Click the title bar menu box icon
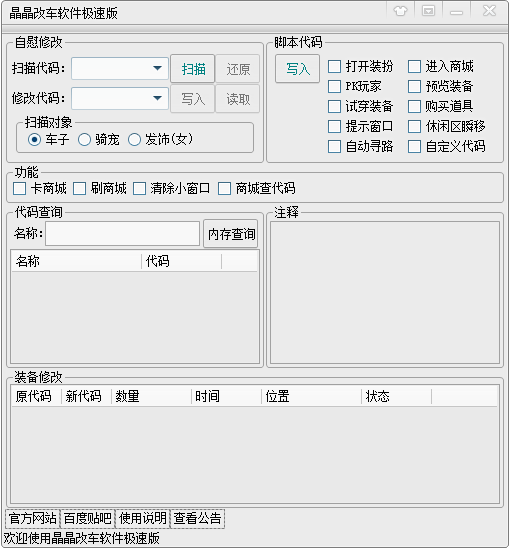This screenshot has height=550, width=511. (428, 11)
